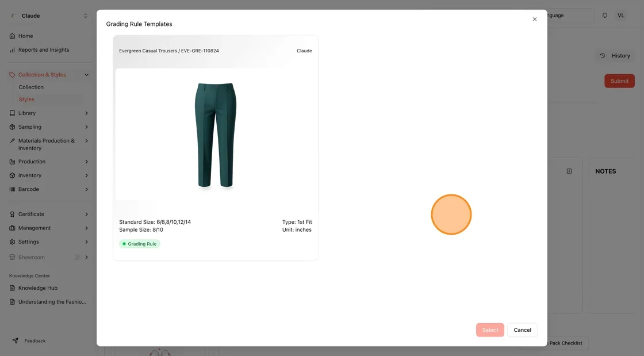The width and height of the screenshot is (644, 356).
Task: Click the Sampling cube icon
Action: pos(12,127)
